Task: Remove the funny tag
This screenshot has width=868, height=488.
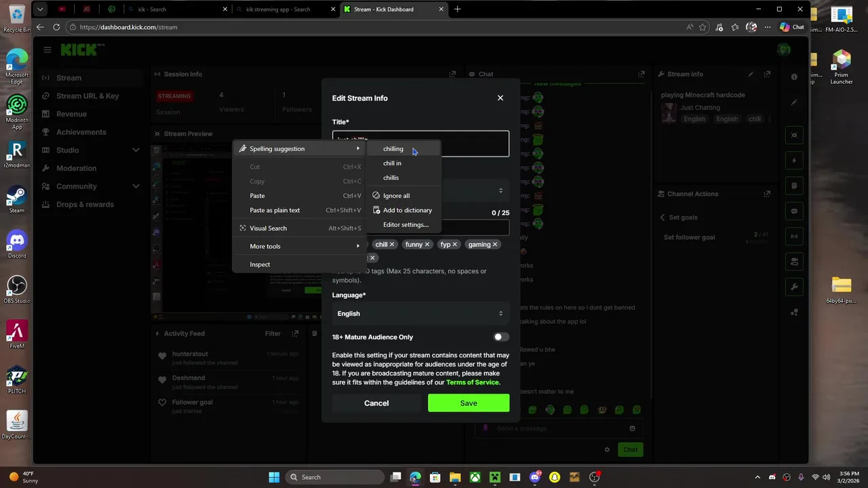Action: point(427,245)
